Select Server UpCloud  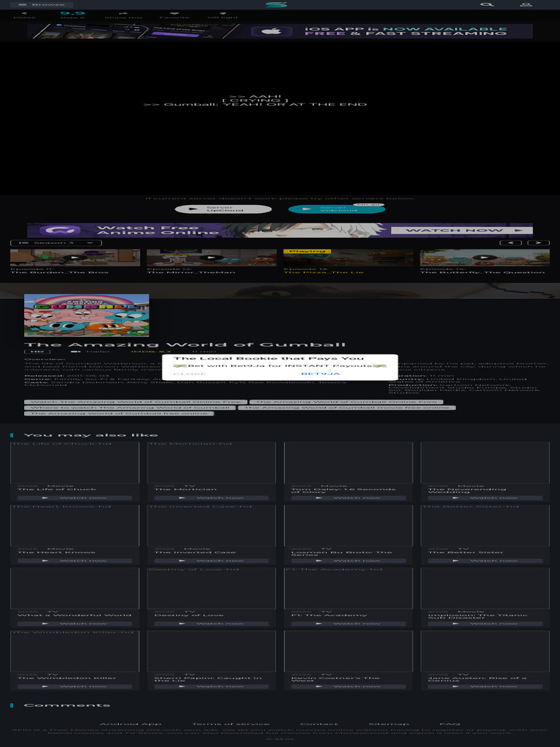pyautogui.click(x=223, y=209)
